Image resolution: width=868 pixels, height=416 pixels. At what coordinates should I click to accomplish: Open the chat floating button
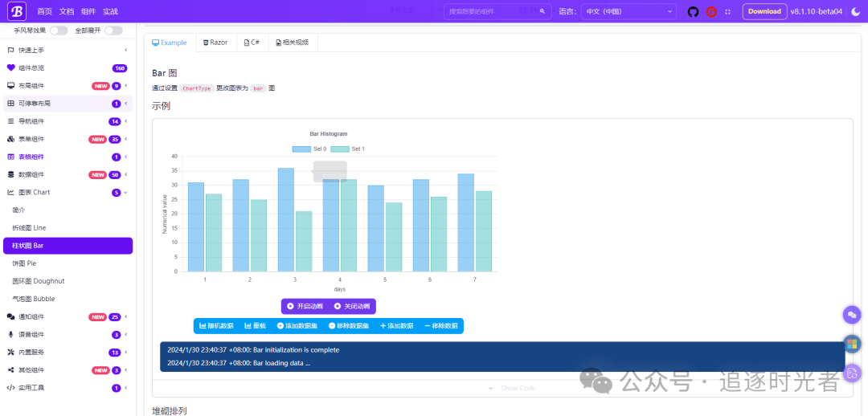point(852,314)
